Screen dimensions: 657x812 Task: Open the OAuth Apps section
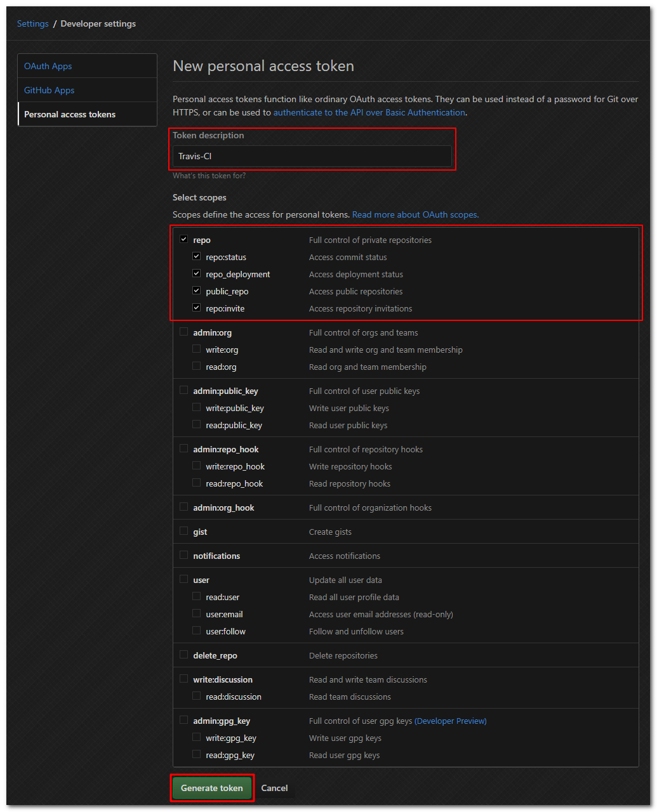[x=48, y=66]
